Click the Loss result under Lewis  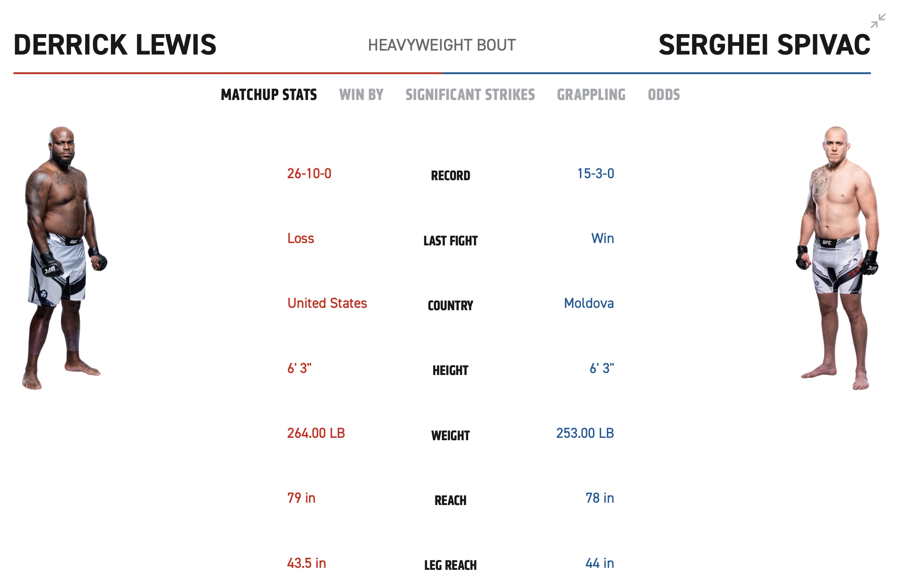pos(301,238)
